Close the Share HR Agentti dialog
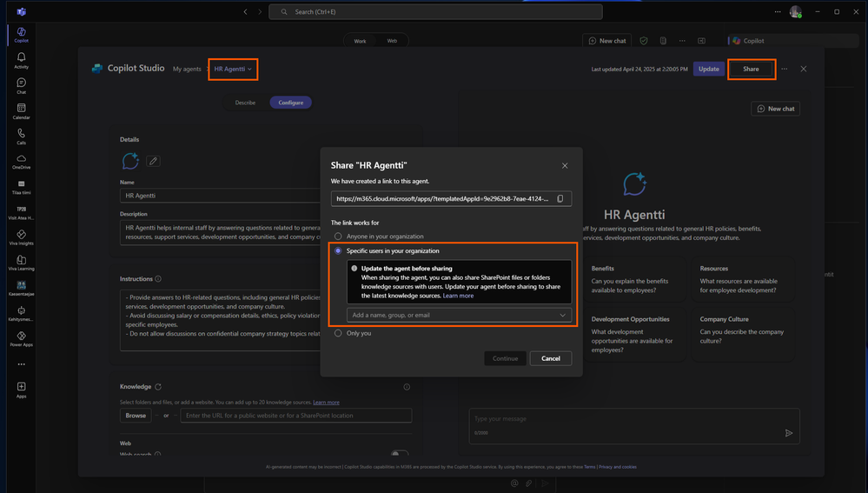868x493 pixels. click(565, 165)
